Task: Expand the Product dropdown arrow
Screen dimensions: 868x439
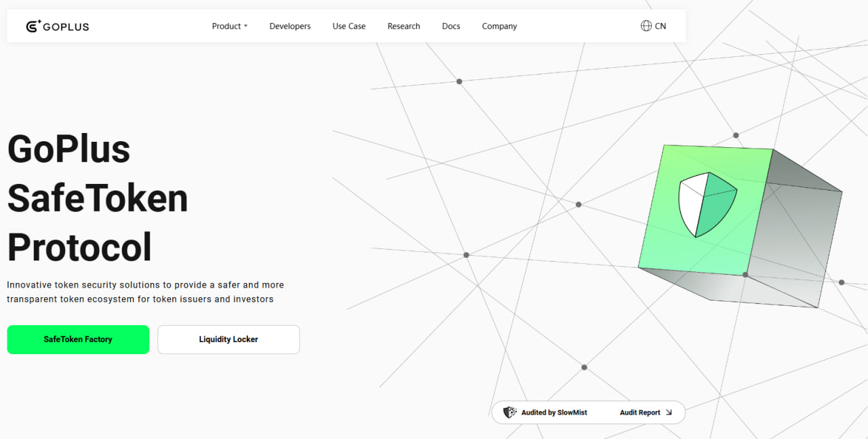Action: (245, 26)
